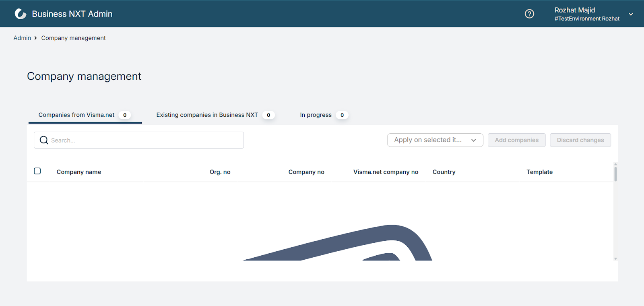
Task: Toggle the select all companies checkbox
Action: point(37,171)
